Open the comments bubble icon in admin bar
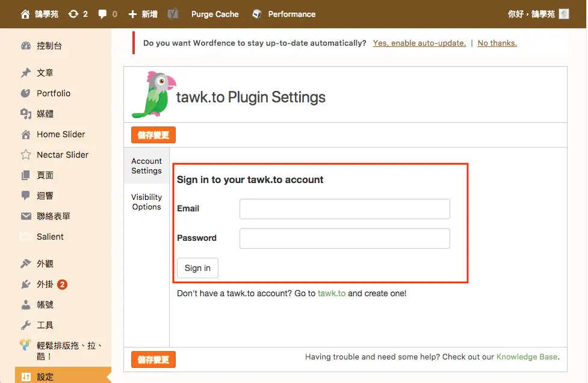The image size is (588, 383). pos(102,14)
